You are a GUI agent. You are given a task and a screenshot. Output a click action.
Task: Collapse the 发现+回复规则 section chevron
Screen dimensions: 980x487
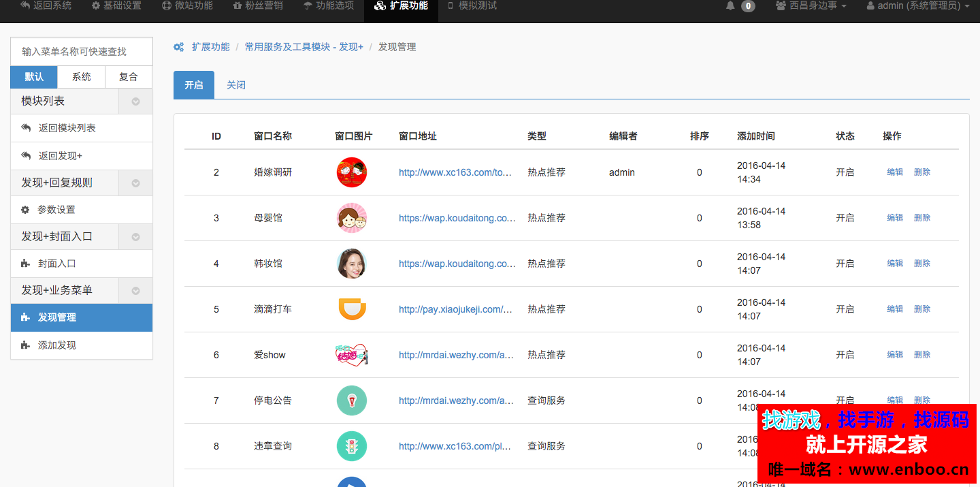(135, 183)
